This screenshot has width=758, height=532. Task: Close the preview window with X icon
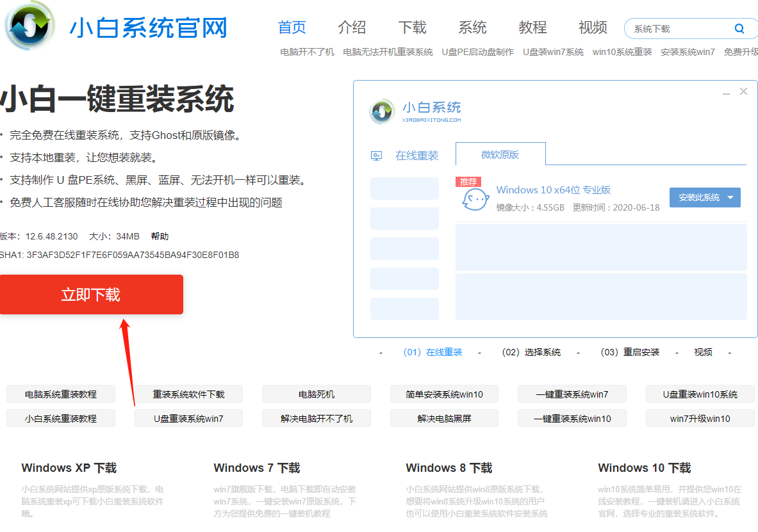[743, 92]
